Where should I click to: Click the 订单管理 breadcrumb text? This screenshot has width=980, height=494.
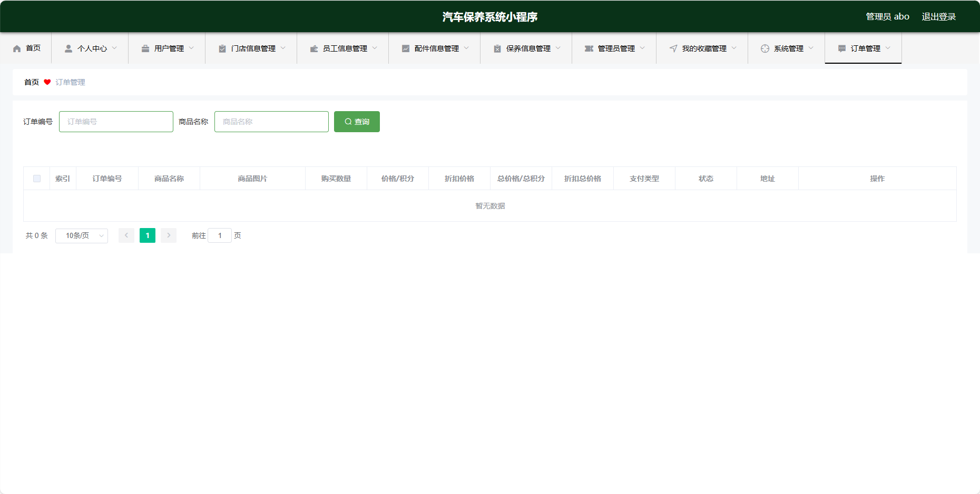click(71, 82)
